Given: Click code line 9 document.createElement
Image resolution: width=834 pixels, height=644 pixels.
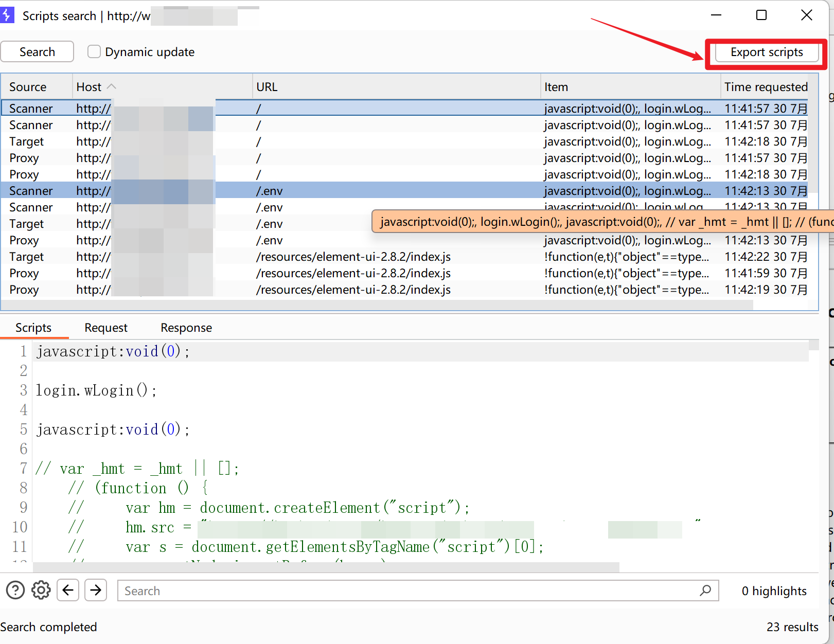Looking at the screenshot, I should [269, 508].
